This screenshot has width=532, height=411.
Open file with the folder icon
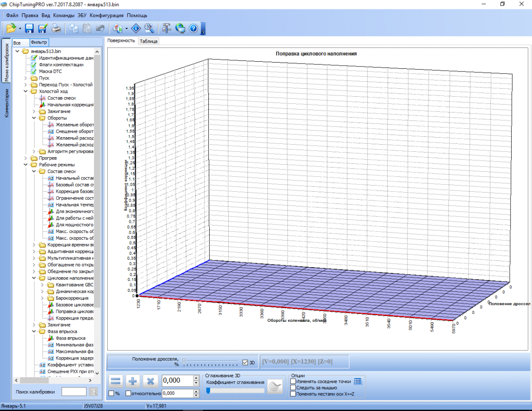tap(11, 28)
